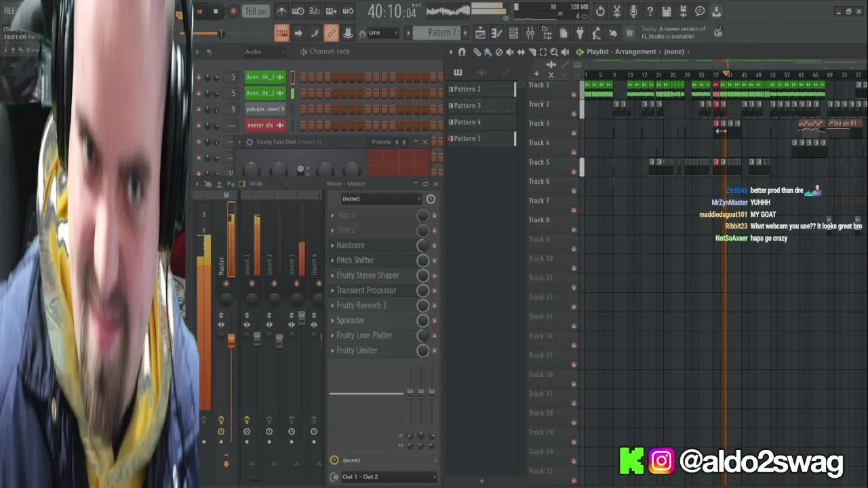868x488 pixels.
Task: Toggle Fruity Love Philter enable LED
Action: [435, 335]
